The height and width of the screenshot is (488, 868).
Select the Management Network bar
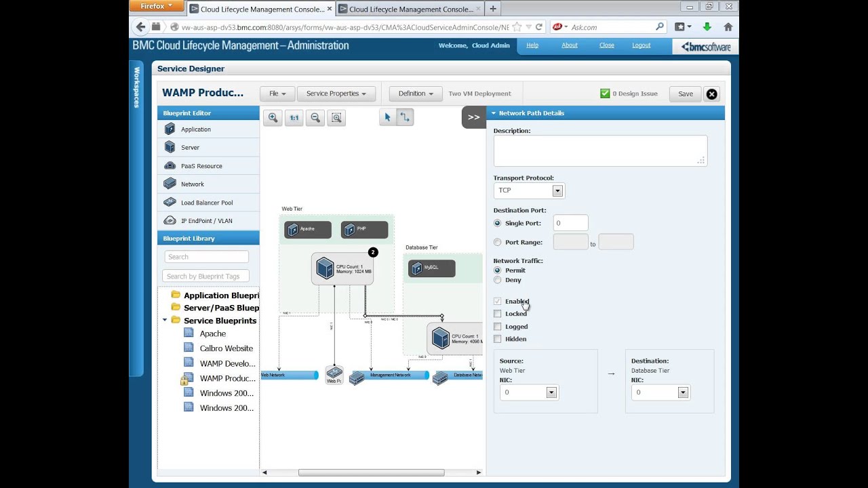coord(390,375)
